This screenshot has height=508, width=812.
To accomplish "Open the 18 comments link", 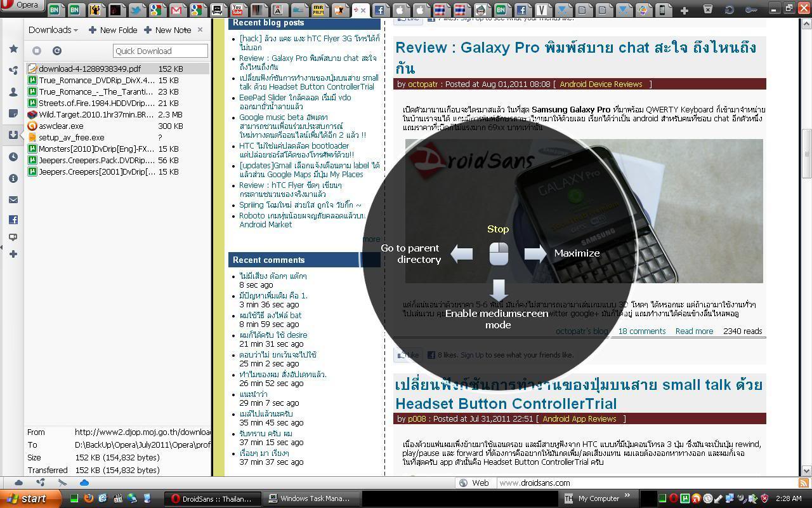I will (x=642, y=331).
